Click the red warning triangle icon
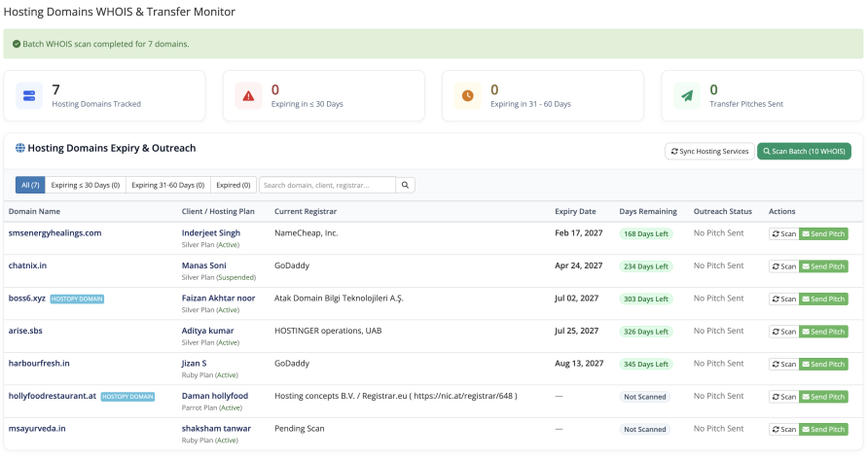 click(x=248, y=96)
